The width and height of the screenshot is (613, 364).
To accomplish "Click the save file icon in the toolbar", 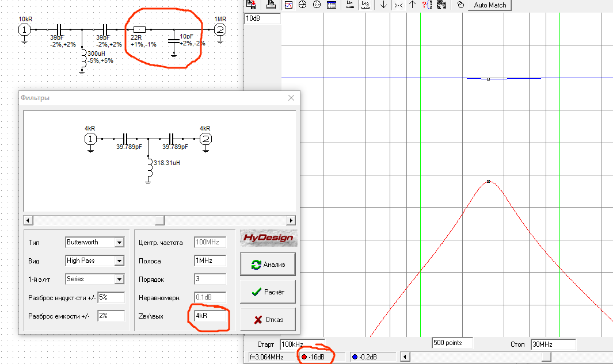I will tap(251, 5).
